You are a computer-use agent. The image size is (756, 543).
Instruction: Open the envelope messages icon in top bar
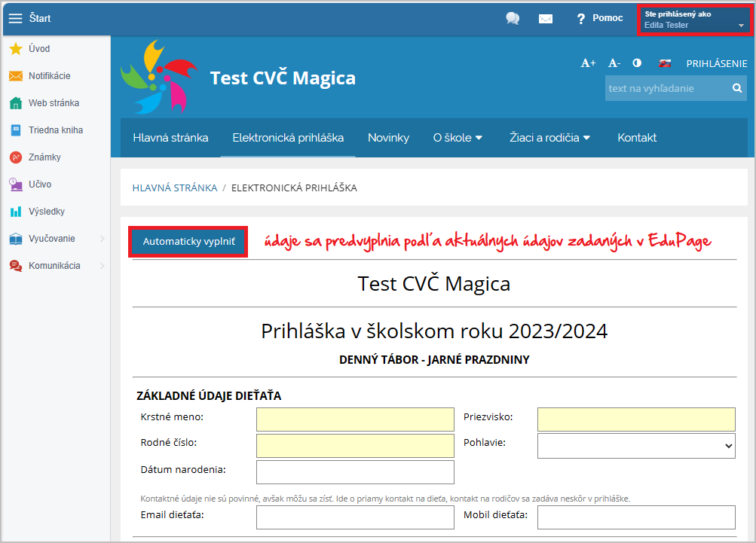point(545,19)
